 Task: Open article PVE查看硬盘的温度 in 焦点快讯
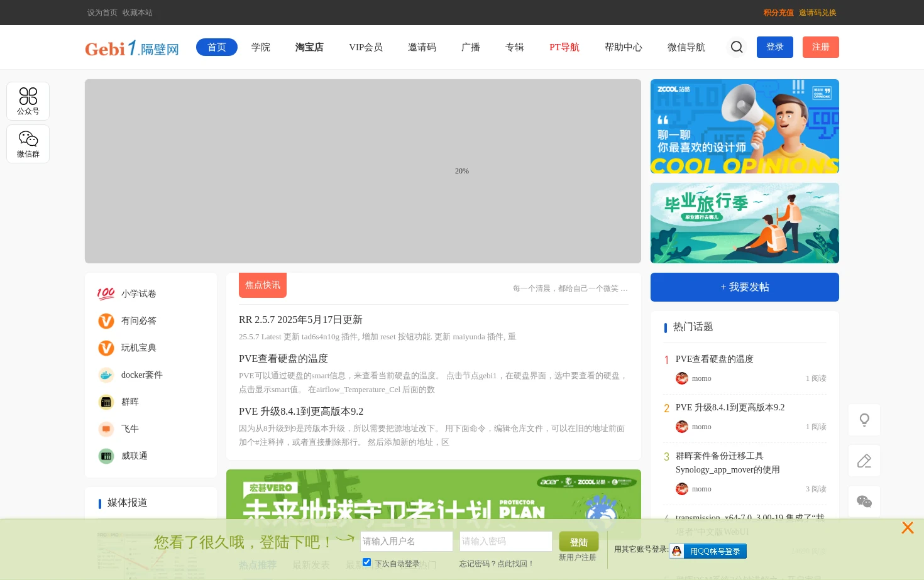tap(283, 359)
